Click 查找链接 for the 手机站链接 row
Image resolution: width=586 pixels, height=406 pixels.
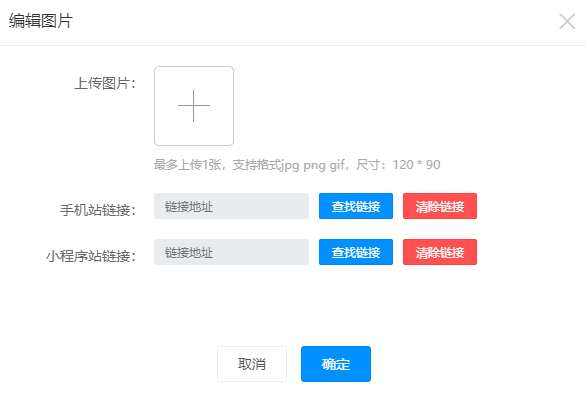(356, 206)
